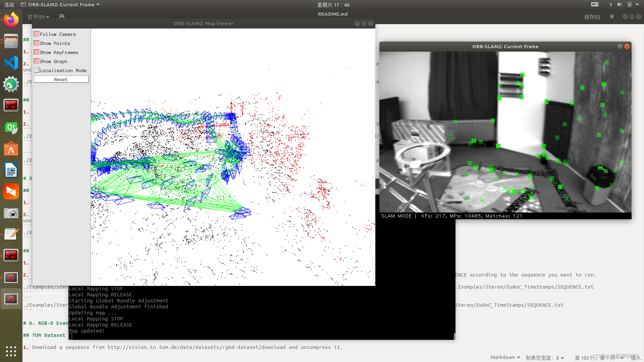Minimize the Map Viewer window
644x362 pixels.
click(x=357, y=23)
